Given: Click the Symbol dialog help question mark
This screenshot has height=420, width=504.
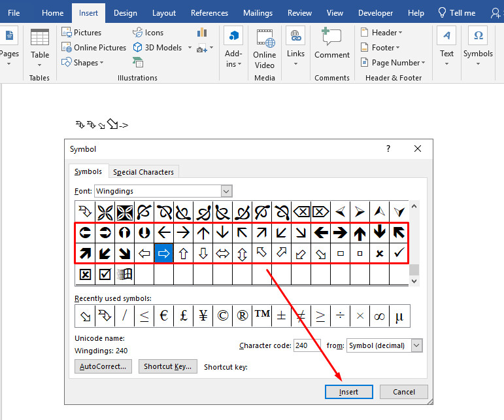Looking at the screenshot, I should (x=388, y=149).
